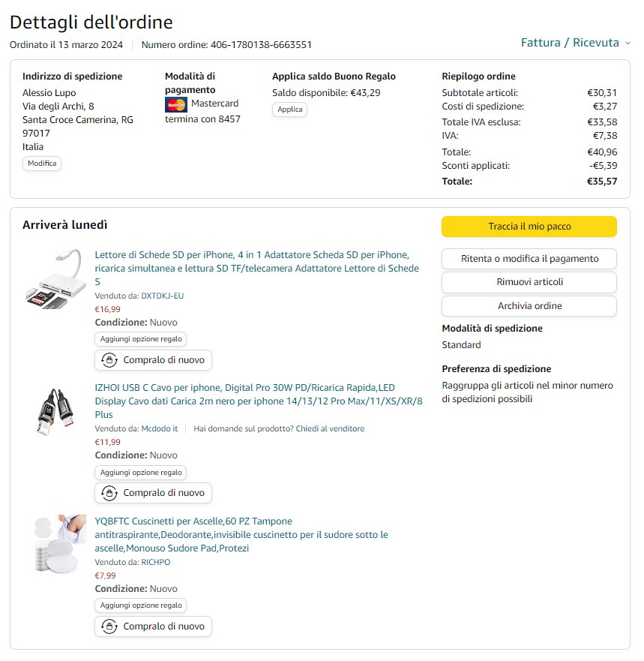
Task: Click the Chiedi al venditore link
Action: (x=330, y=428)
